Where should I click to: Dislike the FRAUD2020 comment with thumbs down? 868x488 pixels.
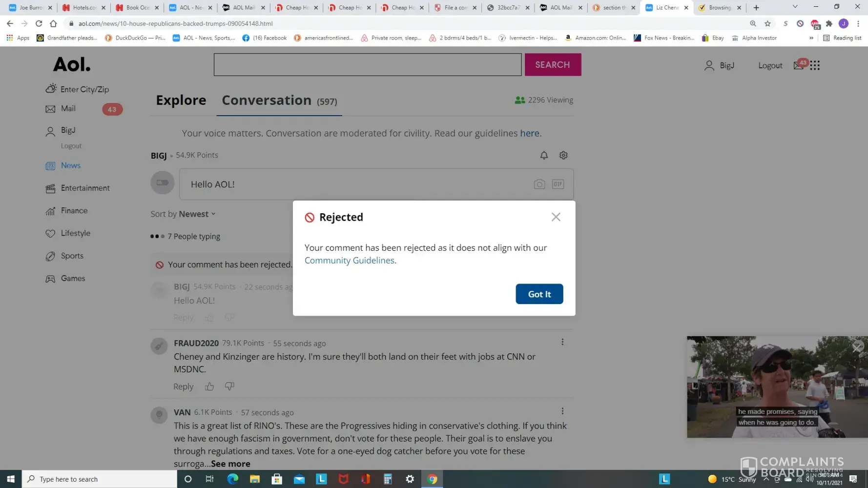pyautogui.click(x=229, y=386)
